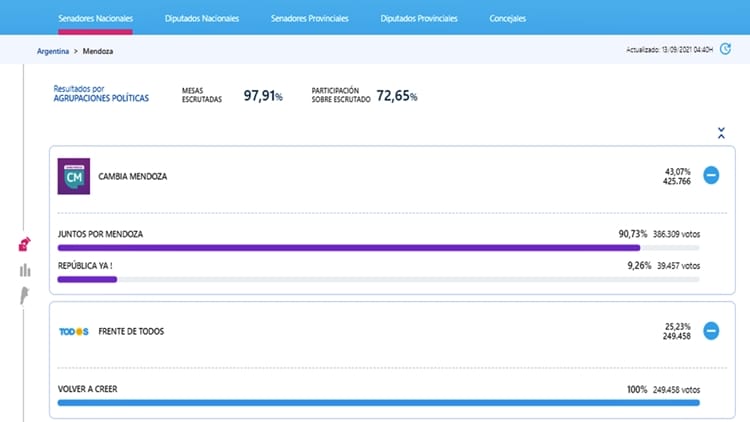Viewport: 750px width, 422px height.
Task: Click the PARTICIPACIÓN SOBRE ESCRUTADO label
Action: click(x=341, y=95)
